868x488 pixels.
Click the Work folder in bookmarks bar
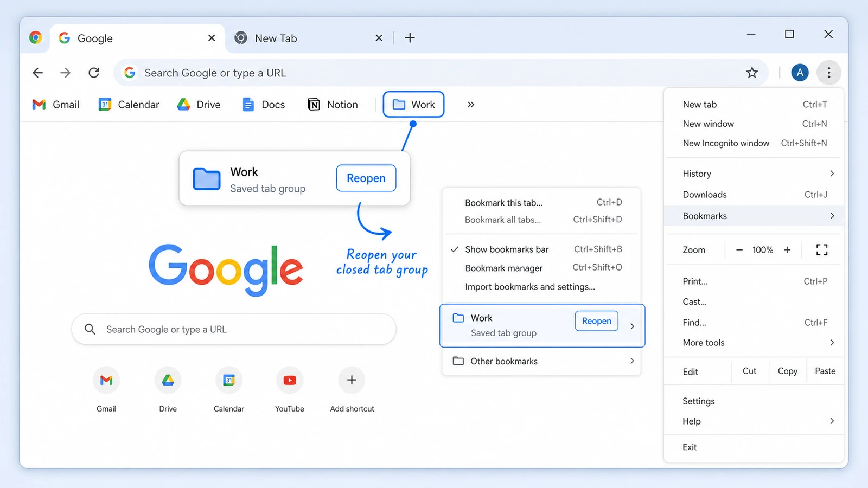414,105
